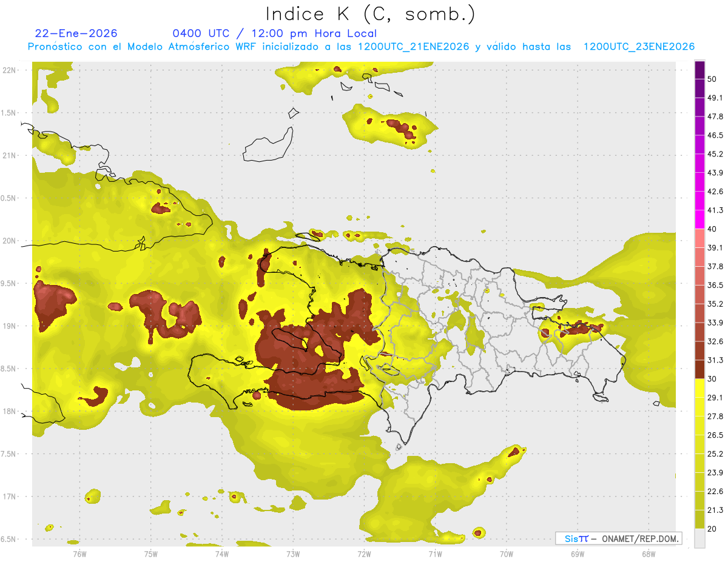Viewport: 728px width, 562px height.
Task: Pick the salmon swatch between 39.1 and 40
Action: click(x=699, y=238)
